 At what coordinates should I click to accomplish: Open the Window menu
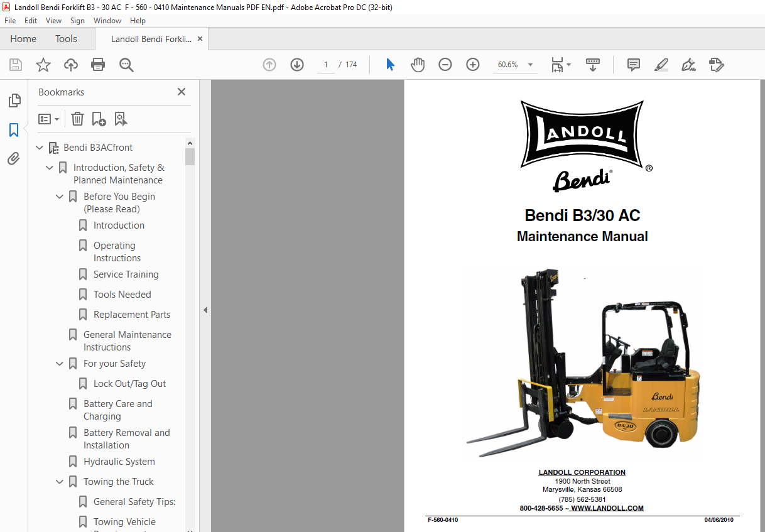pyautogui.click(x=107, y=21)
